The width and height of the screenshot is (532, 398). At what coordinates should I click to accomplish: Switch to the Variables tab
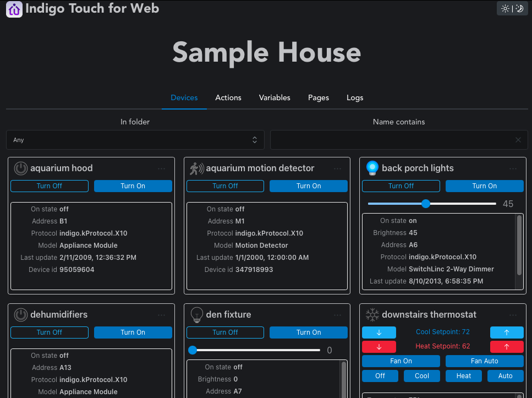(275, 98)
